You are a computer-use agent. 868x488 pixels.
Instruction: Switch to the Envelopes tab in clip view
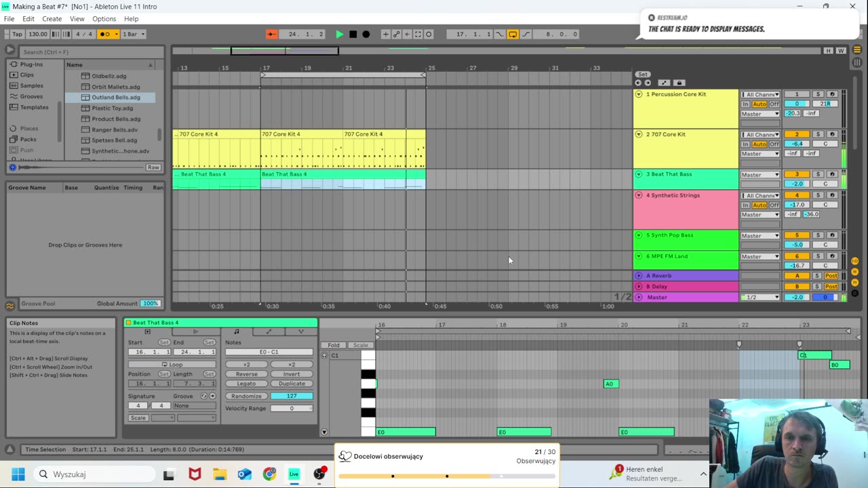pos(269,331)
